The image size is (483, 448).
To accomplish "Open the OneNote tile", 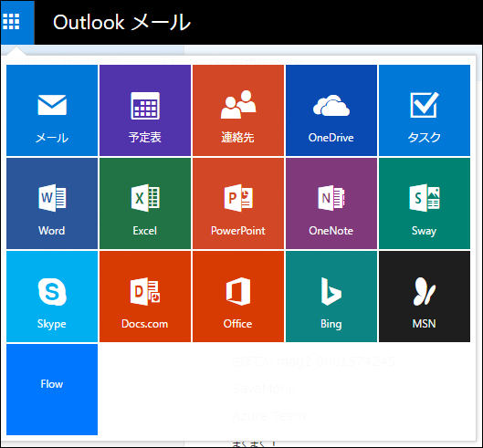I will (x=331, y=203).
